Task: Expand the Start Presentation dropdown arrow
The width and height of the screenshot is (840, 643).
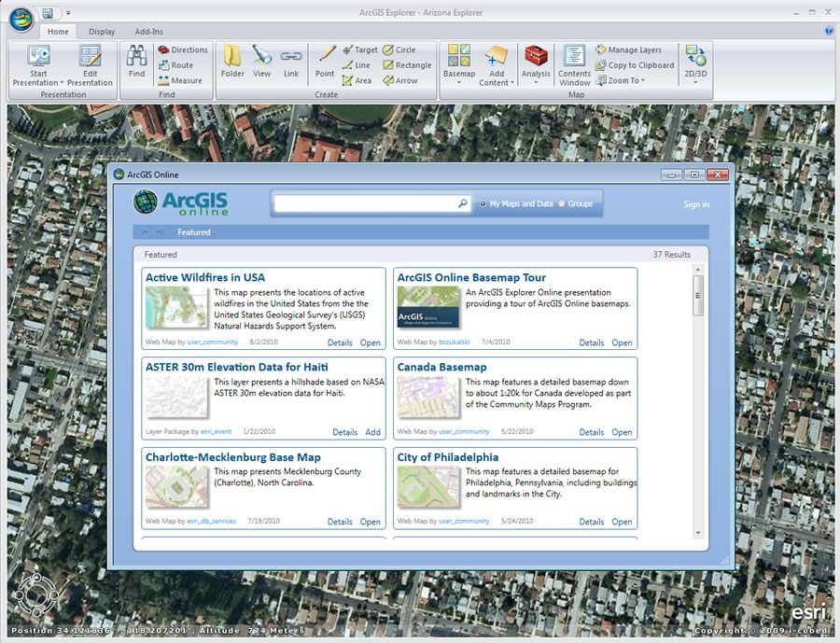Action: pyautogui.click(x=63, y=83)
